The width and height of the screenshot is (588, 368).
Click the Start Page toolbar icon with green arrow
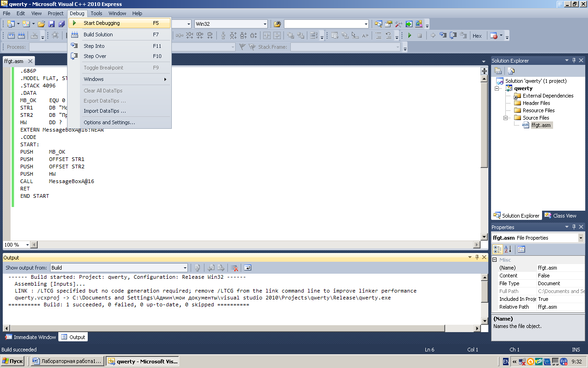tap(409, 24)
